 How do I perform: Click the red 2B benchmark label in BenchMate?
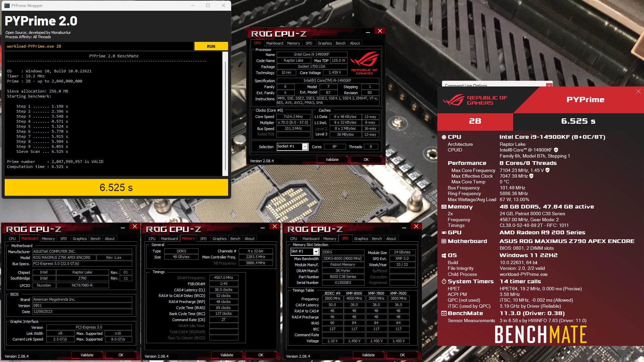475,121
